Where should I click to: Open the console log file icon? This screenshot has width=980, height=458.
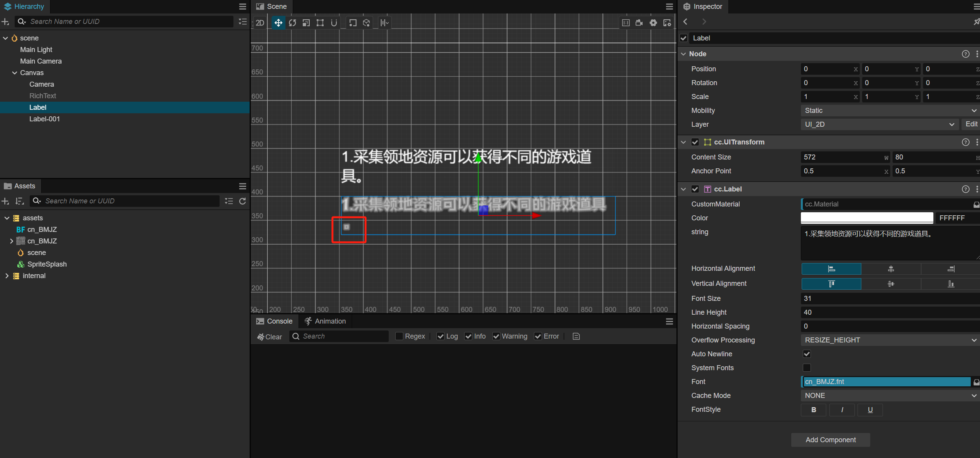576,336
